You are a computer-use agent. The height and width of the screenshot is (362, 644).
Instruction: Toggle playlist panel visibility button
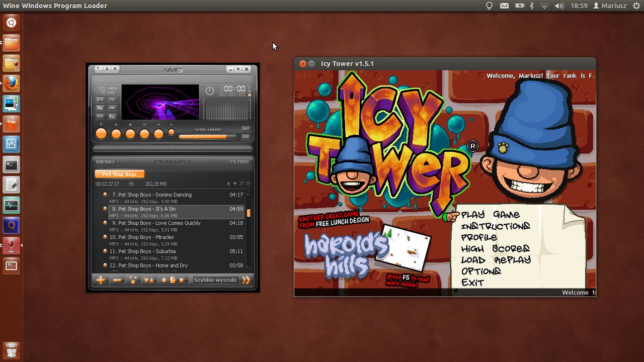tap(246, 137)
